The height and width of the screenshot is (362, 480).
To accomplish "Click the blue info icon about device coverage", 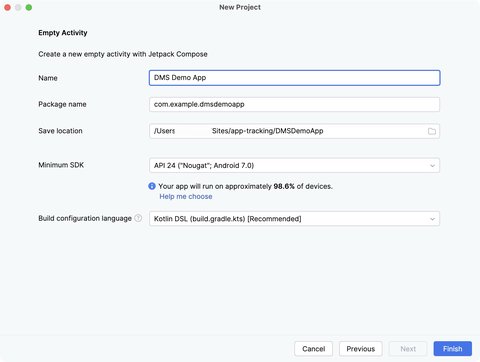I will click(x=152, y=186).
